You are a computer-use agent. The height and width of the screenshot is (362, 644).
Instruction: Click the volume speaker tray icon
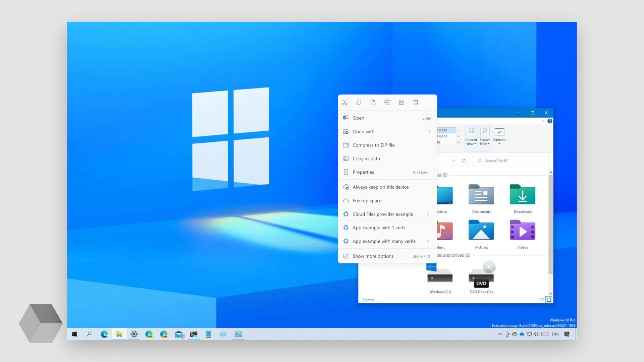(536, 334)
